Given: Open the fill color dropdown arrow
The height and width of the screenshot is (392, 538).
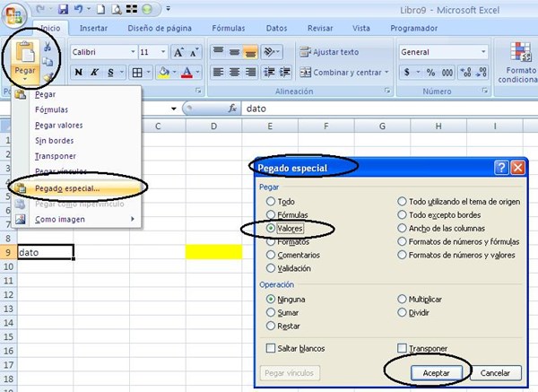Looking at the screenshot, I should (174, 73).
